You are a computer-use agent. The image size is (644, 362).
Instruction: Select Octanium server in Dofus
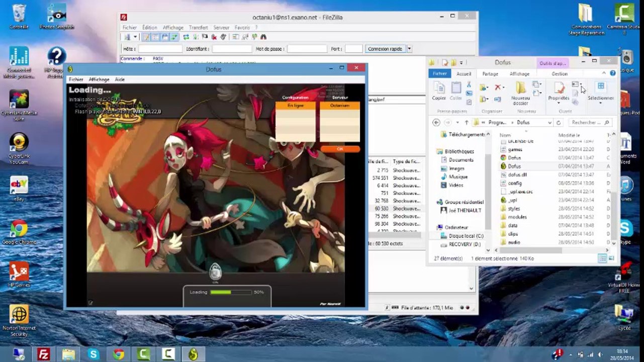340,106
